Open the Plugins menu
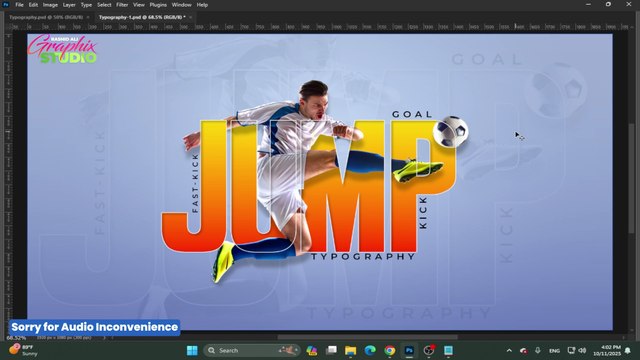Image resolution: width=640 pixels, height=360 pixels. pyautogui.click(x=158, y=5)
